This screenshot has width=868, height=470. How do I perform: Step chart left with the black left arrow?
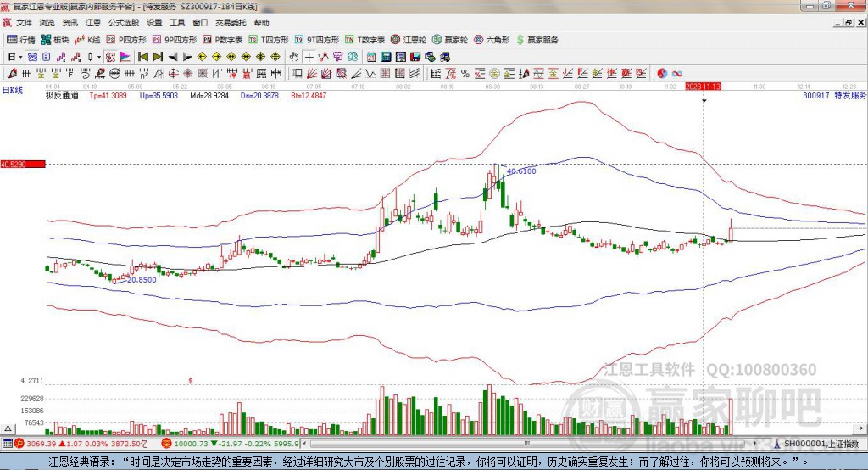pos(173,57)
